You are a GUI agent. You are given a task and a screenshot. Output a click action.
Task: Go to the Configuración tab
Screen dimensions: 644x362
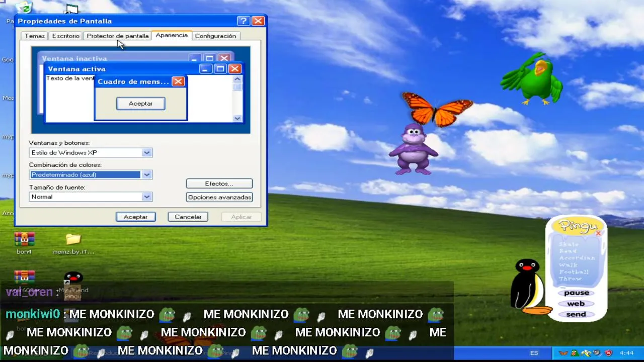[x=215, y=36]
